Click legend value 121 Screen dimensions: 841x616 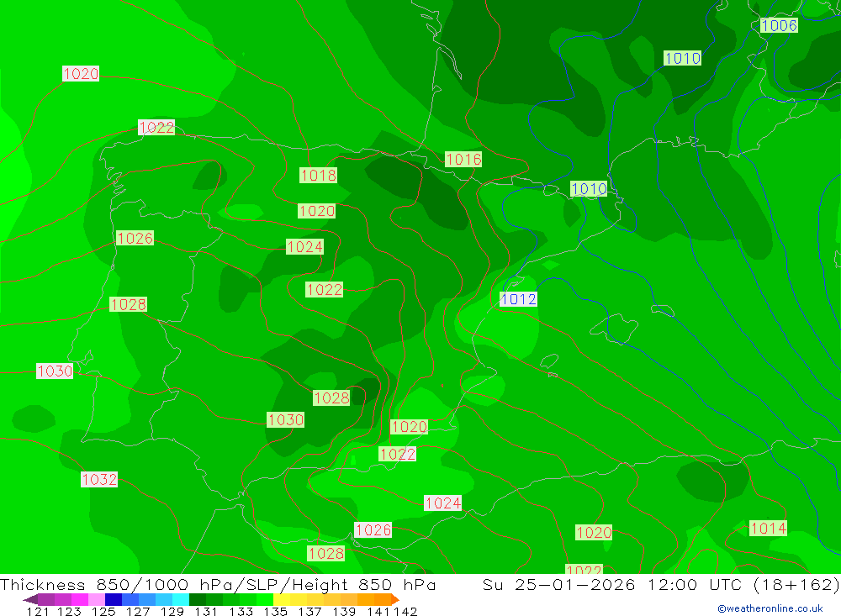38,611
